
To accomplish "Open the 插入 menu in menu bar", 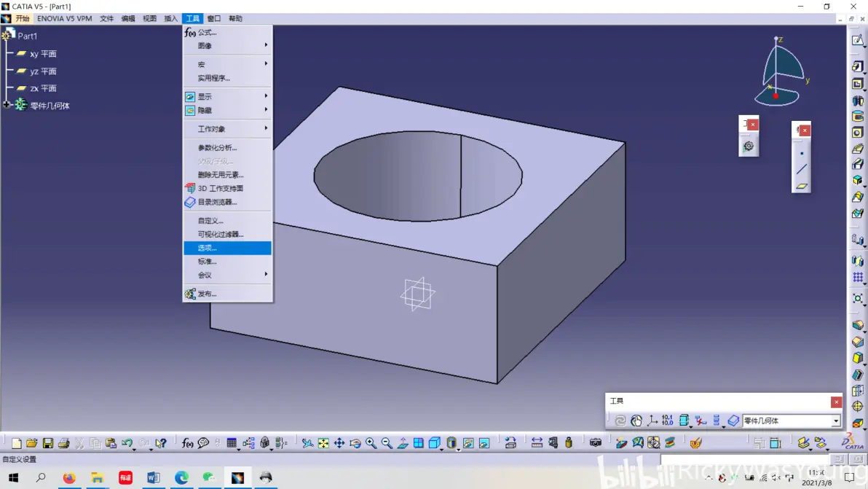I will click(x=170, y=18).
